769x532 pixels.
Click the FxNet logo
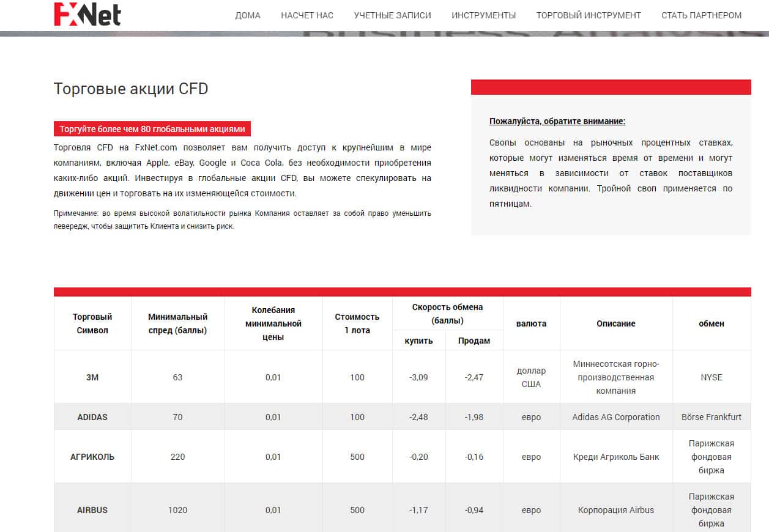coord(87,15)
